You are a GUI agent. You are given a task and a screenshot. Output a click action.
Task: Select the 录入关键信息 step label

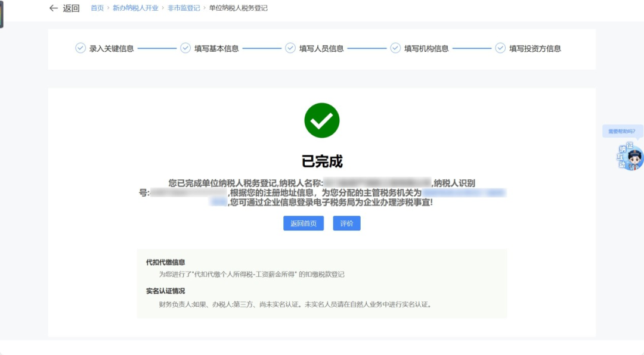pos(112,49)
